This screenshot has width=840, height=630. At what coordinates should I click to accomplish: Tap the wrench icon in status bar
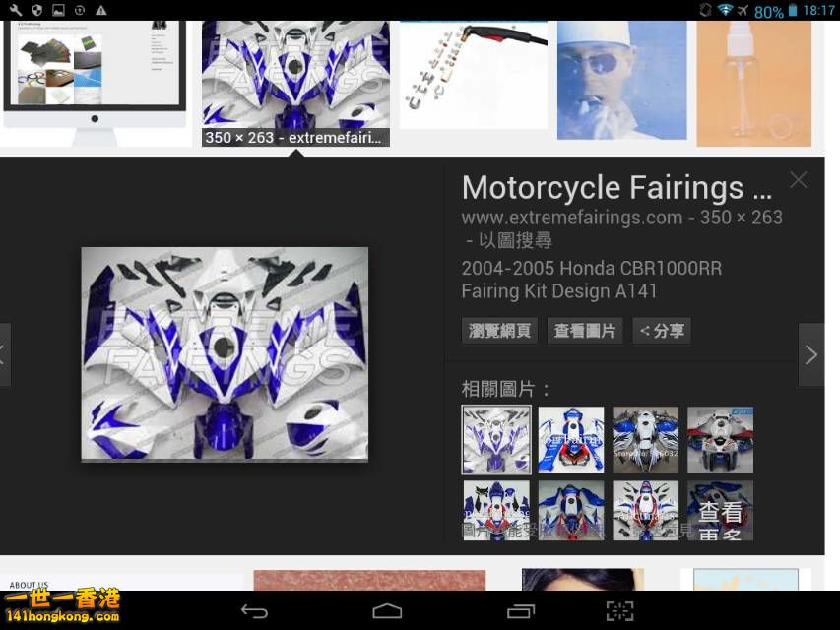(16, 10)
